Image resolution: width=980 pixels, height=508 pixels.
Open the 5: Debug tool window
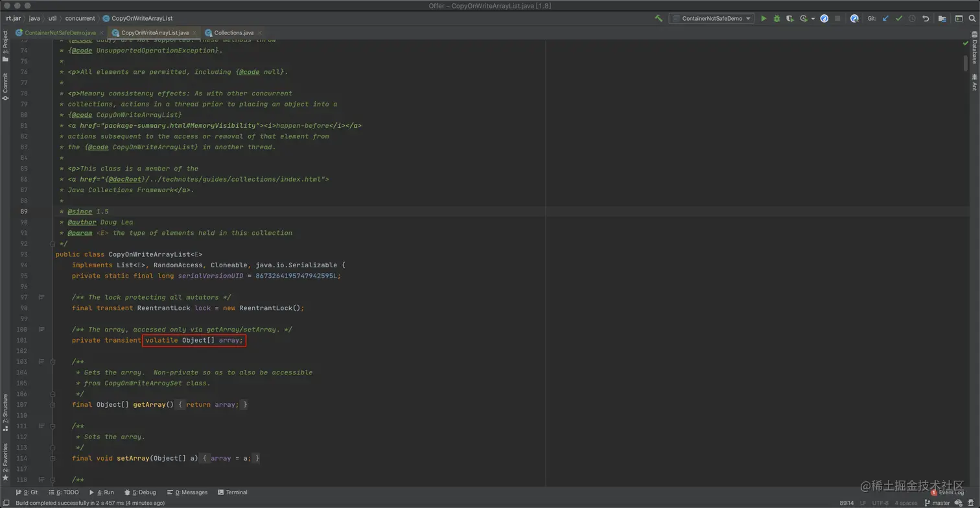click(x=140, y=492)
